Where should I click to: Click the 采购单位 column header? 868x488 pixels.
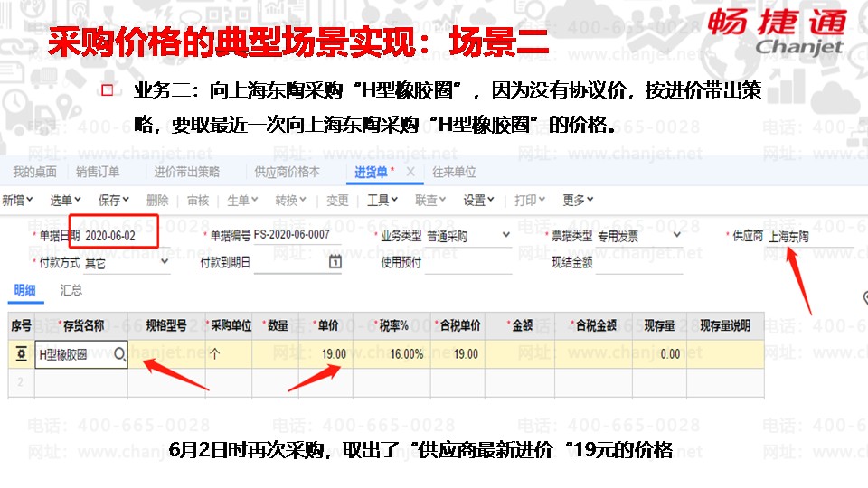(229, 326)
